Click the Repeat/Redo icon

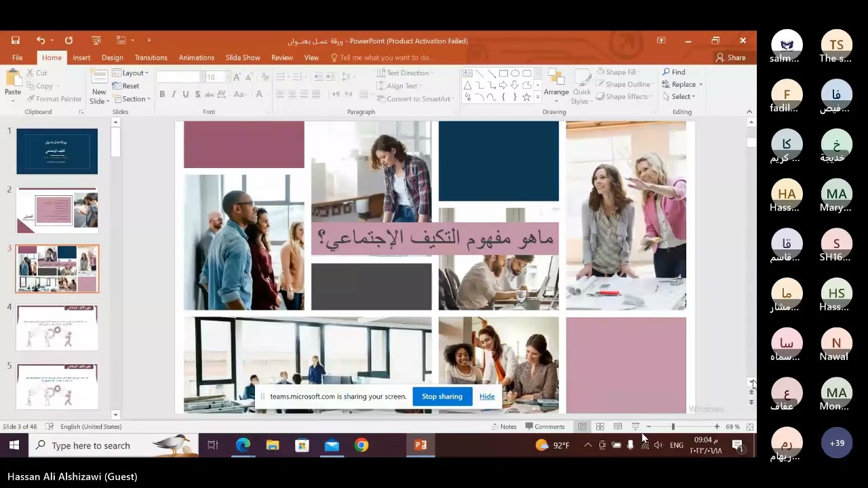click(x=68, y=41)
